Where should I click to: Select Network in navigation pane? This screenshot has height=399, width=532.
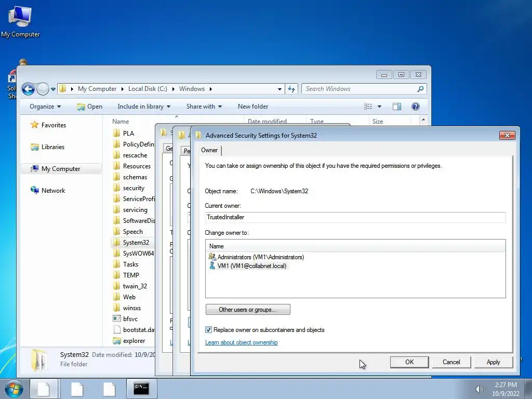(48, 190)
